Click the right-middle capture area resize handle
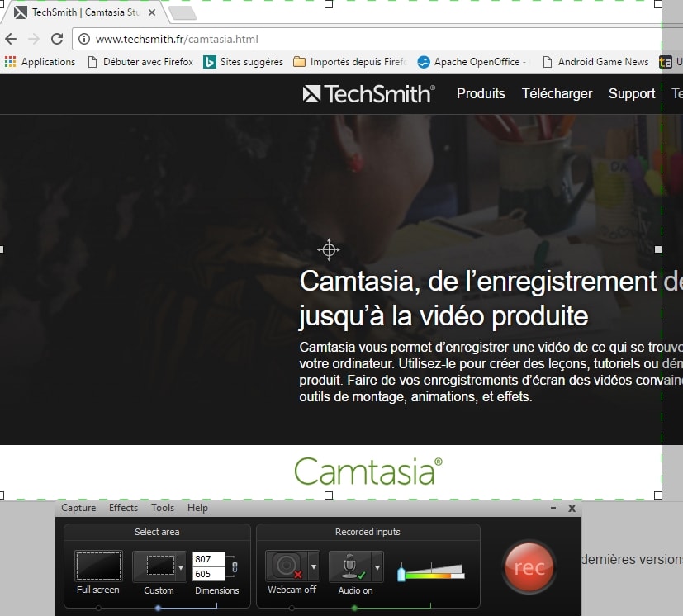This screenshot has height=616, width=683. 658,249
